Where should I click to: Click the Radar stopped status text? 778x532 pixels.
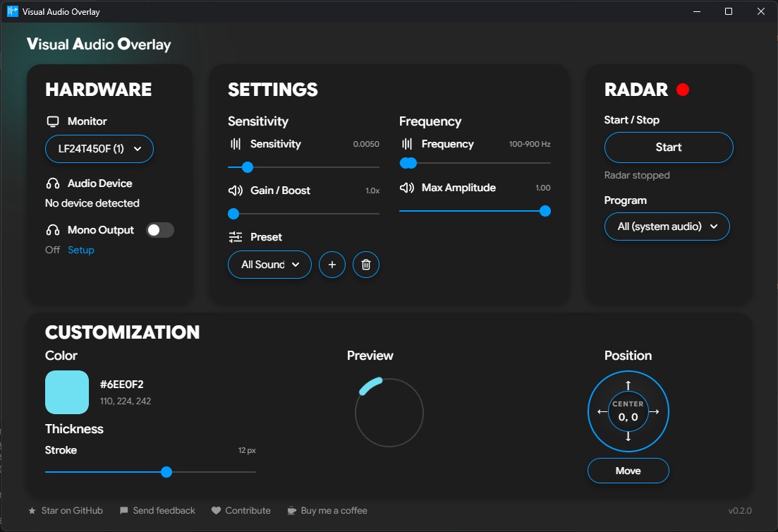[x=637, y=175]
